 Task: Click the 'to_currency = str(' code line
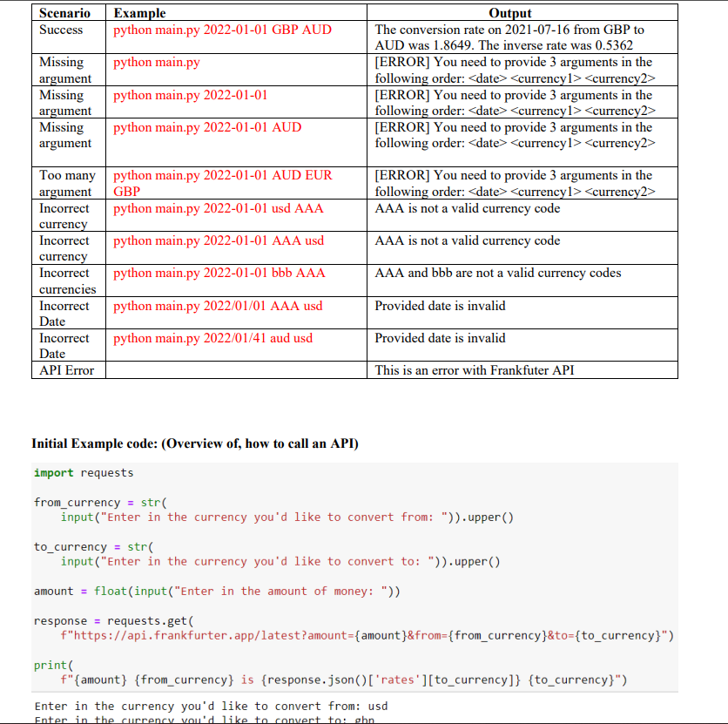point(94,547)
